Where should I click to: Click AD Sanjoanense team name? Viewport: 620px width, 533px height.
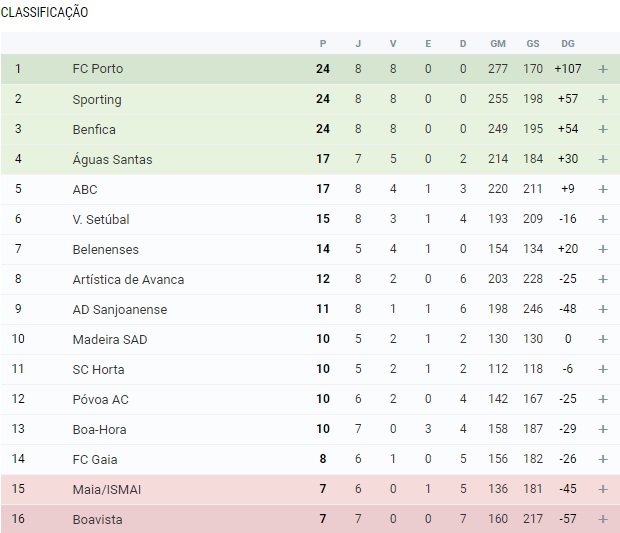point(119,310)
